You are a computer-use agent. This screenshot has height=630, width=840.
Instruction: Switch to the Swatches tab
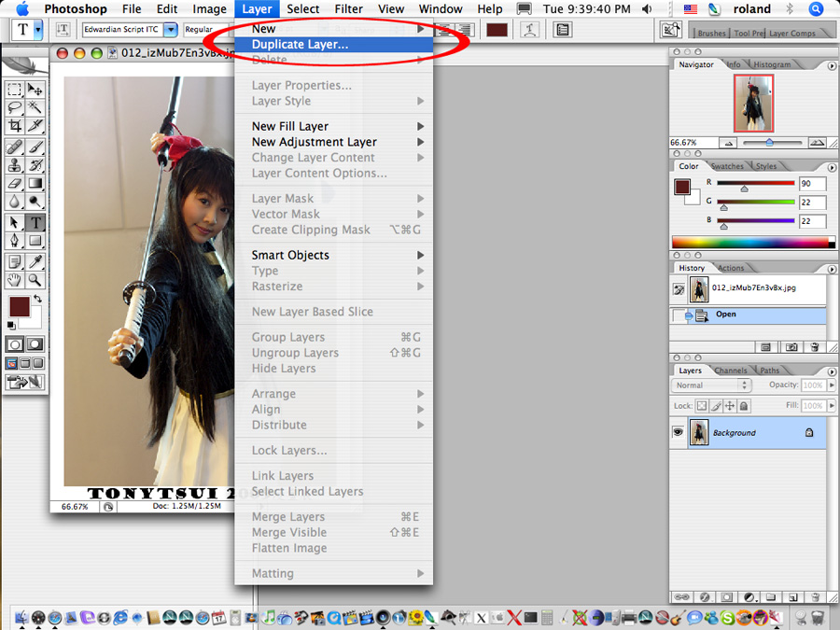click(x=728, y=166)
